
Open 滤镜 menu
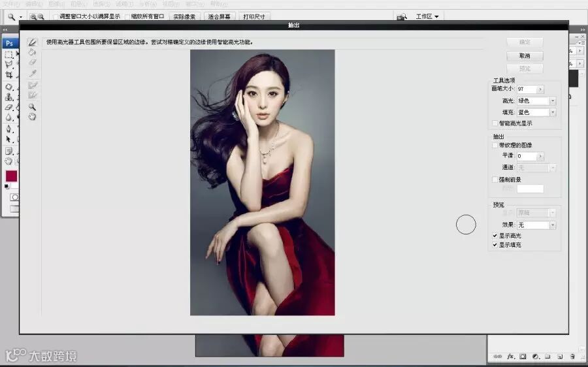pos(124,4)
